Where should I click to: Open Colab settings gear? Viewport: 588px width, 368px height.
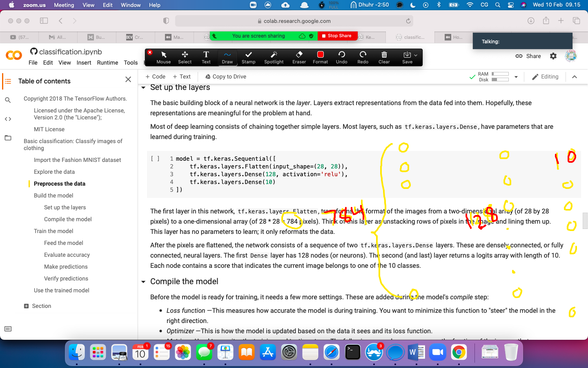[x=553, y=56]
